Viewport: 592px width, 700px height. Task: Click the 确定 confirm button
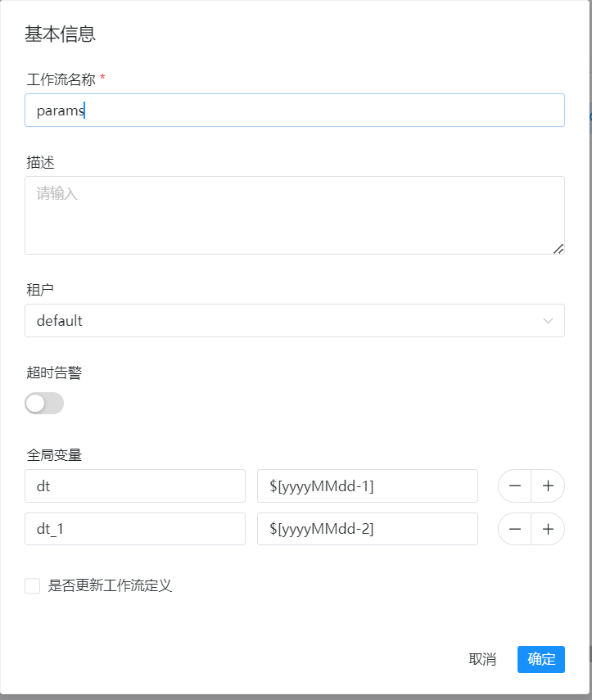pyautogui.click(x=540, y=659)
